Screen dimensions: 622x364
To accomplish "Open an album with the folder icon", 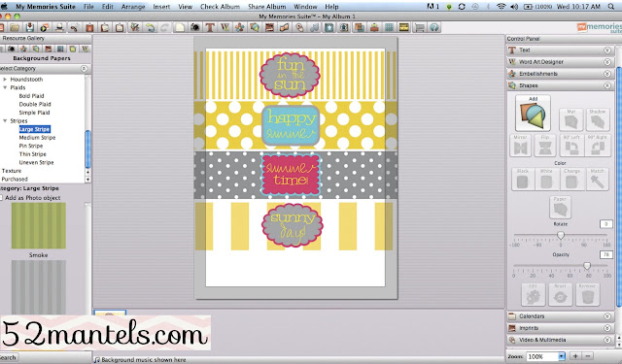I will tap(15, 27).
